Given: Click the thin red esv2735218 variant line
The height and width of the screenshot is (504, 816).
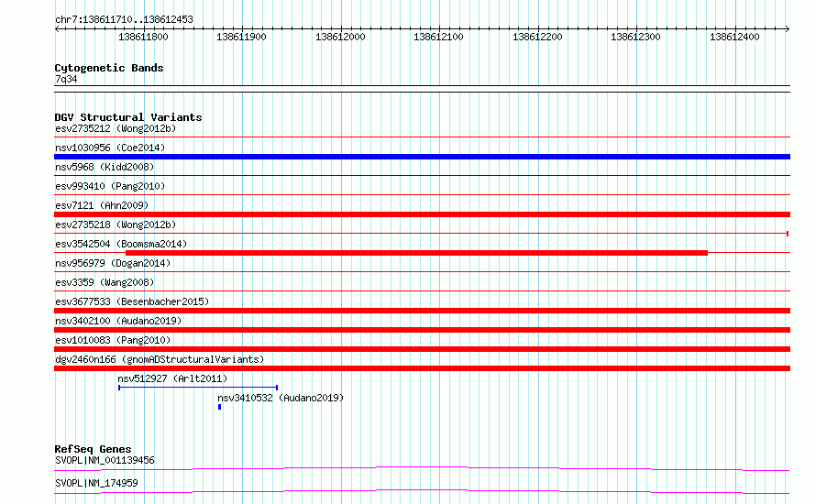Looking at the screenshot, I should [x=422, y=234].
